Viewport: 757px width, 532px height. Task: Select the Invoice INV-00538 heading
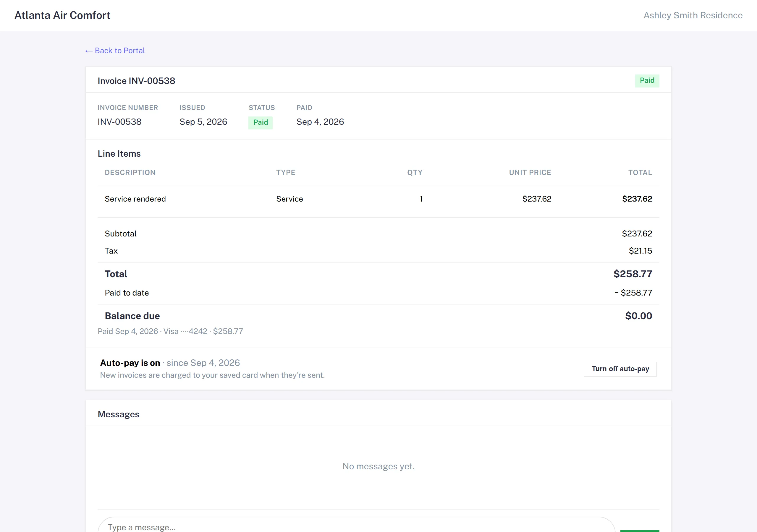(137, 81)
